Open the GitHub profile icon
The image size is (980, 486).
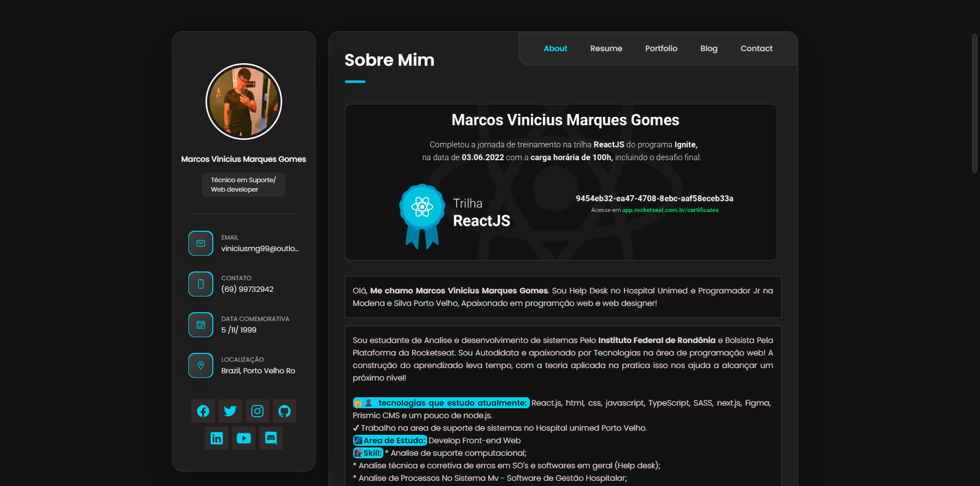click(x=284, y=411)
